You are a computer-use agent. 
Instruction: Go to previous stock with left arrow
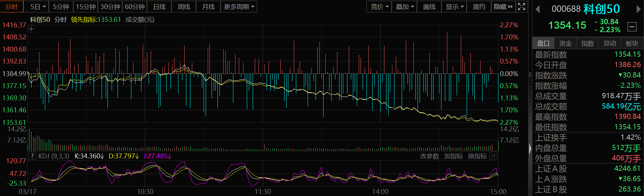[538, 9]
